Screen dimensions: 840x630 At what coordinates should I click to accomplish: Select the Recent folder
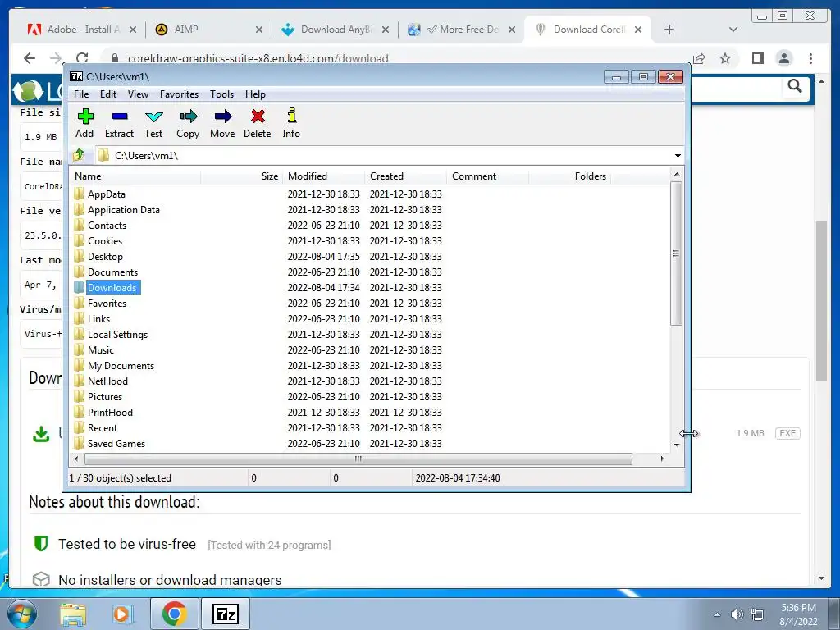[103, 428]
